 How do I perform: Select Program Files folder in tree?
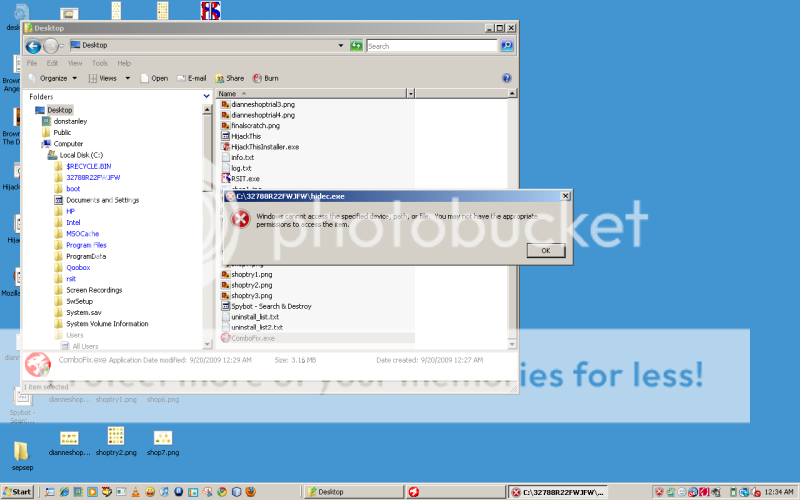coord(86,245)
